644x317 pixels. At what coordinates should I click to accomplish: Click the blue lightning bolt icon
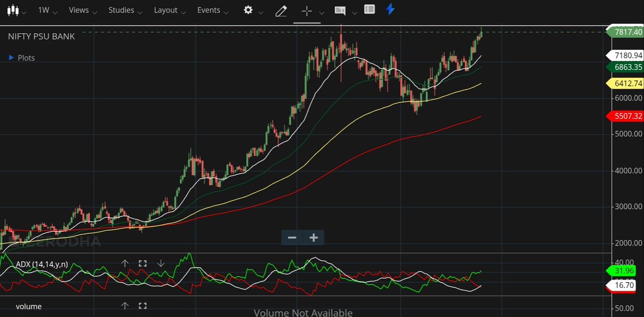pyautogui.click(x=390, y=9)
